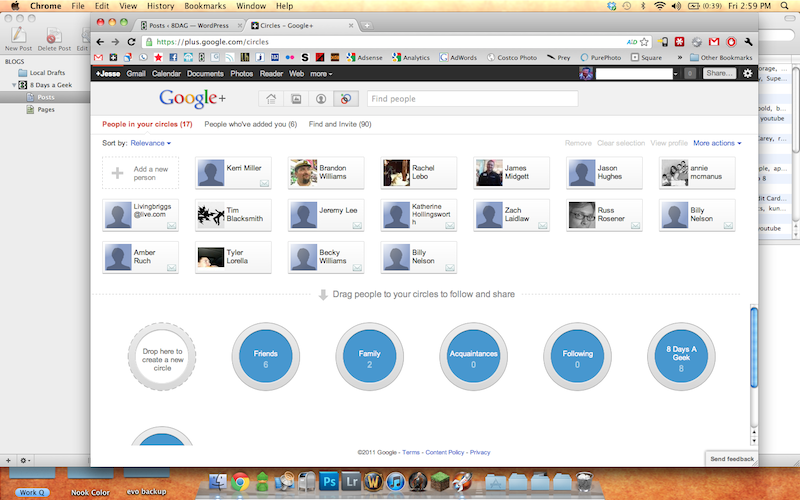Bookmark page with the star icon
Image resolution: width=800 pixels, height=500 pixels.
pos(644,42)
